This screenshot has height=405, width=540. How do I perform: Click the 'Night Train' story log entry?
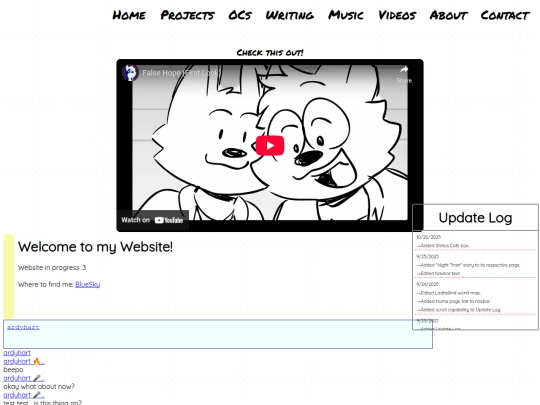(x=468, y=265)
